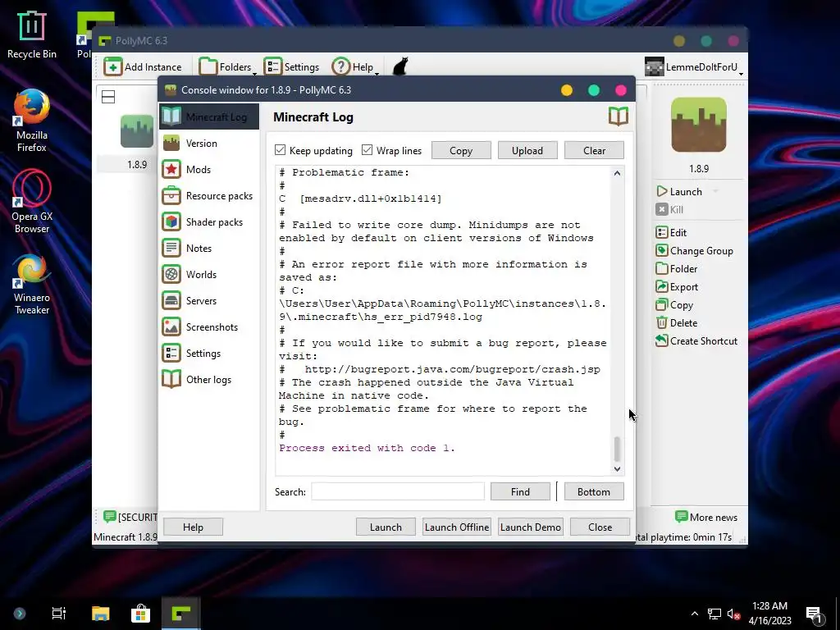Click Kill in the instance side panel
This screenshot has width=840, height=630.
click(x=669, y=209)
